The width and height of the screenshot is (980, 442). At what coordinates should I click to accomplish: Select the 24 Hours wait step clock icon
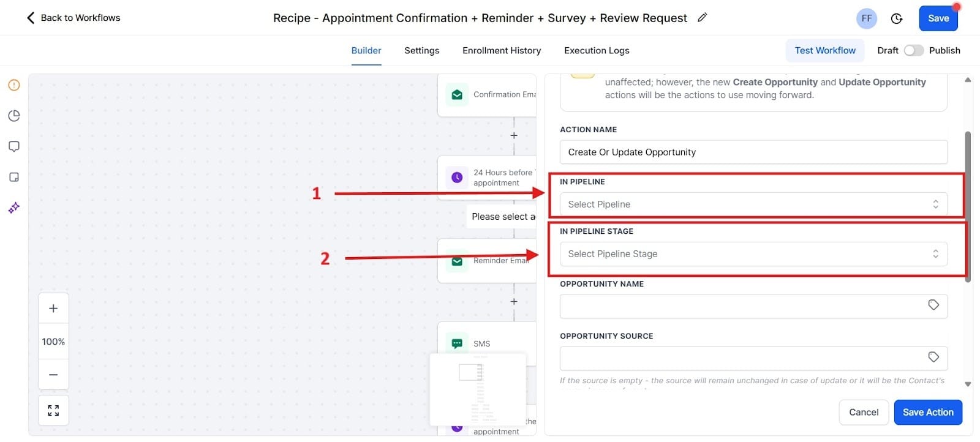(457, 177)
